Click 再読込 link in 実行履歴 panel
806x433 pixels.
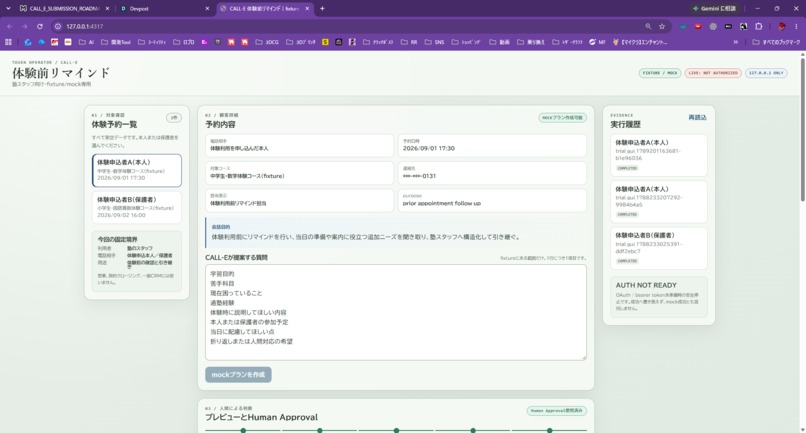tap(697, 118)
